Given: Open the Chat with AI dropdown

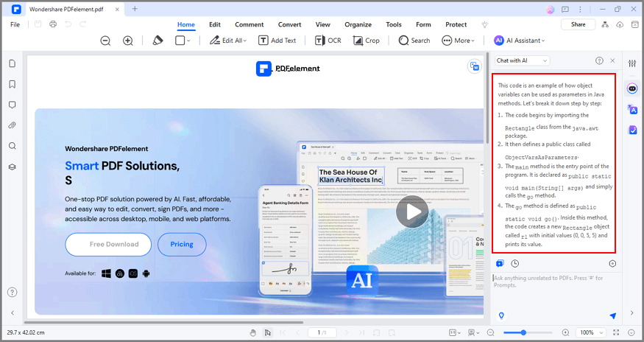Looking at the screenshot, I should [x=522, y=60].
